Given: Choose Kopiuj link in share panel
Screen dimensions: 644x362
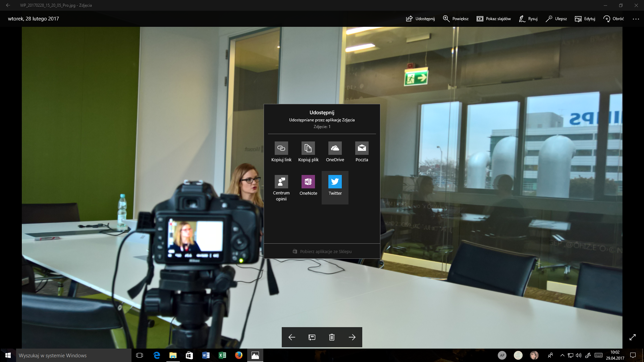Looking at the screenshot, I should pyautogui.click(x=281, y=152).
